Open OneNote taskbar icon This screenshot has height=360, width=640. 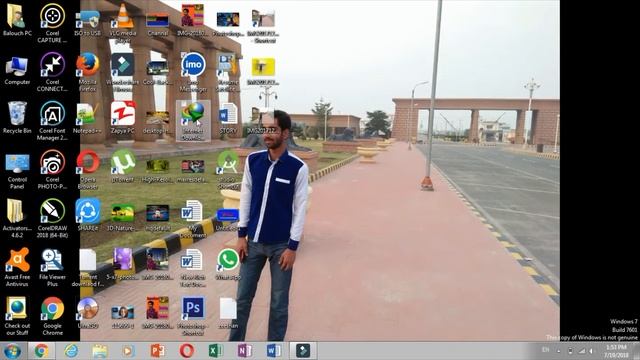244,351
